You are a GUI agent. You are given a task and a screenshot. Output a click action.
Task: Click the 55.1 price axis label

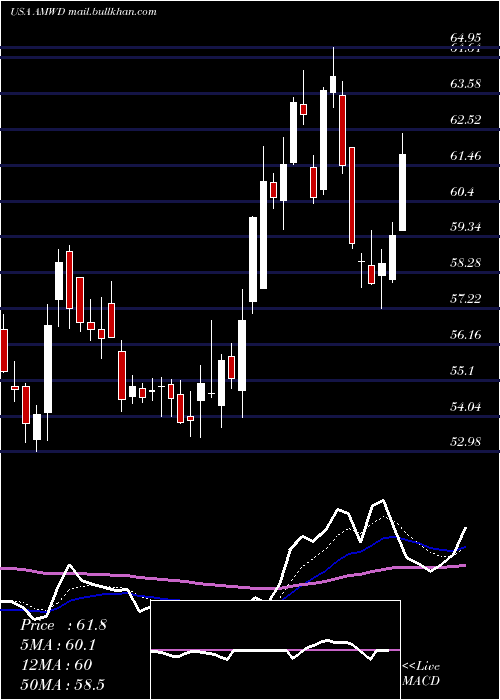coord(462,371)
